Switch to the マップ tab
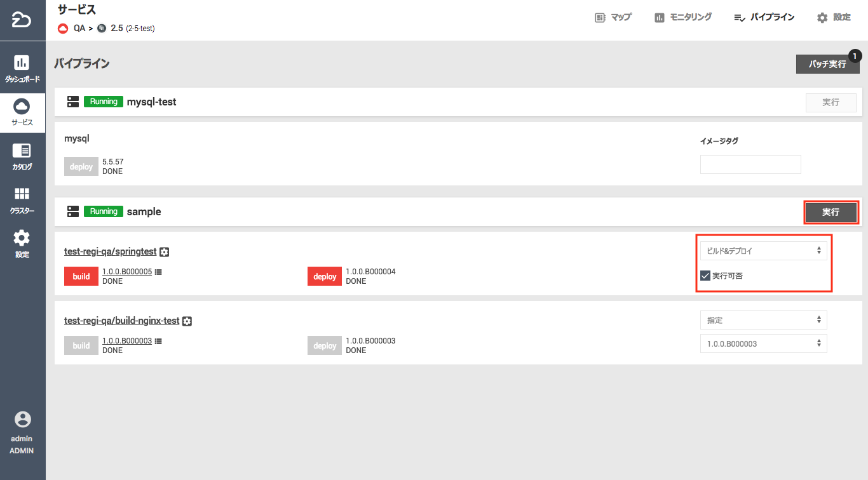 pyautogui.click(x=613, y=18)
